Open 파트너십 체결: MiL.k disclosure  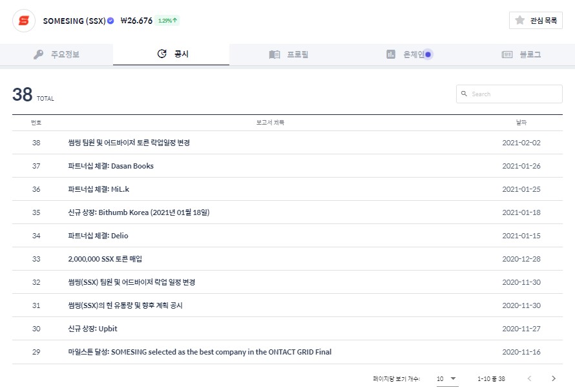(99, 189)
